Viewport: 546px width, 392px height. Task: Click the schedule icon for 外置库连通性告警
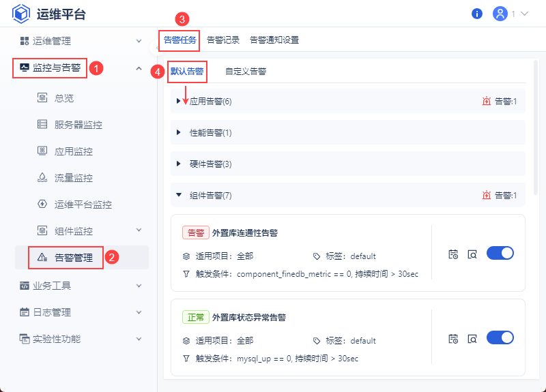click(453, 254)
